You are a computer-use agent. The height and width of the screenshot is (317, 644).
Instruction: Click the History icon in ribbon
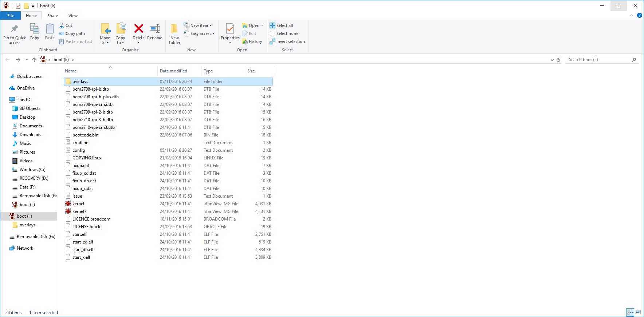[x=245, y=42]
